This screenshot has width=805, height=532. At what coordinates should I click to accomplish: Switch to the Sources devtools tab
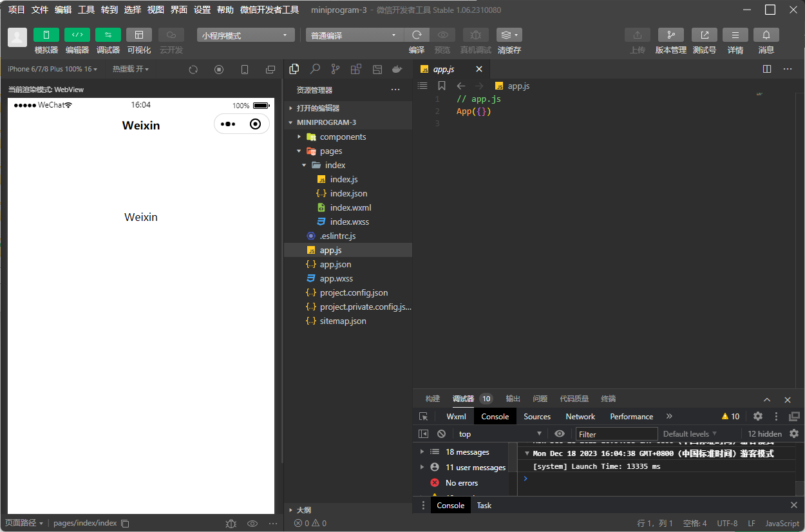point(537,416)
